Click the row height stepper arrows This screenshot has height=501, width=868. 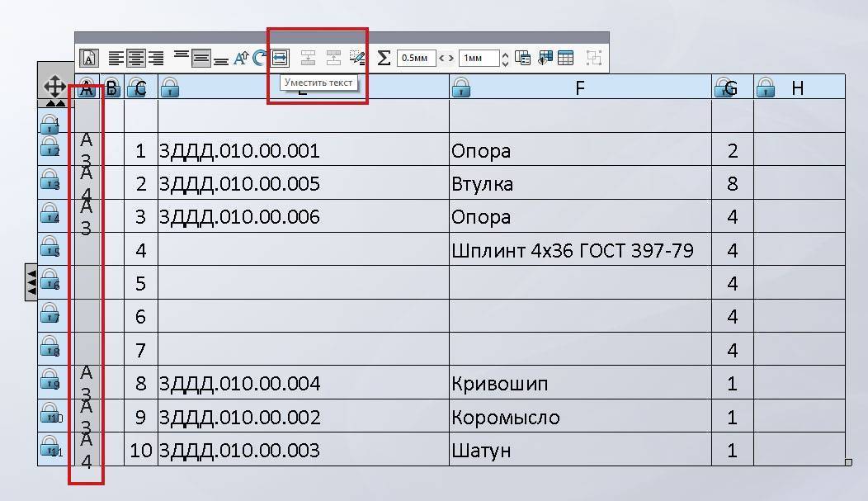pyautogui.click(x=506, y=58)
